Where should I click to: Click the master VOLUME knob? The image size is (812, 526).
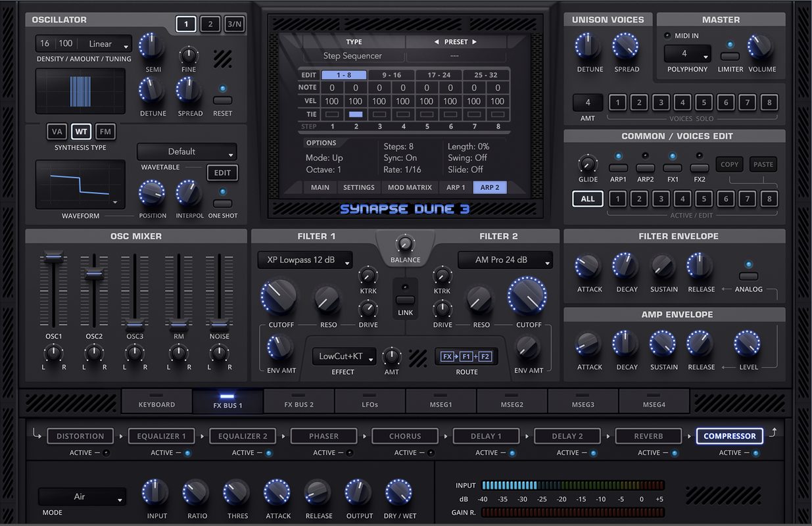coord(761,47)
